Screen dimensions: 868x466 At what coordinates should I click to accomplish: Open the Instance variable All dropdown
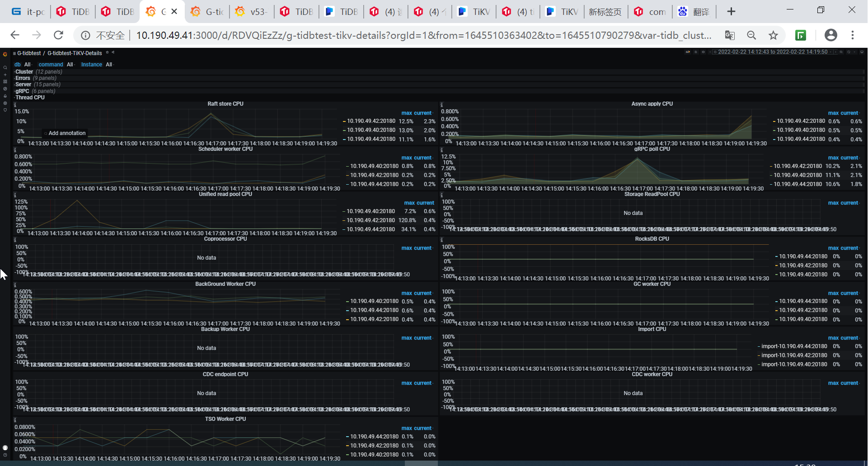pos(109,65)
